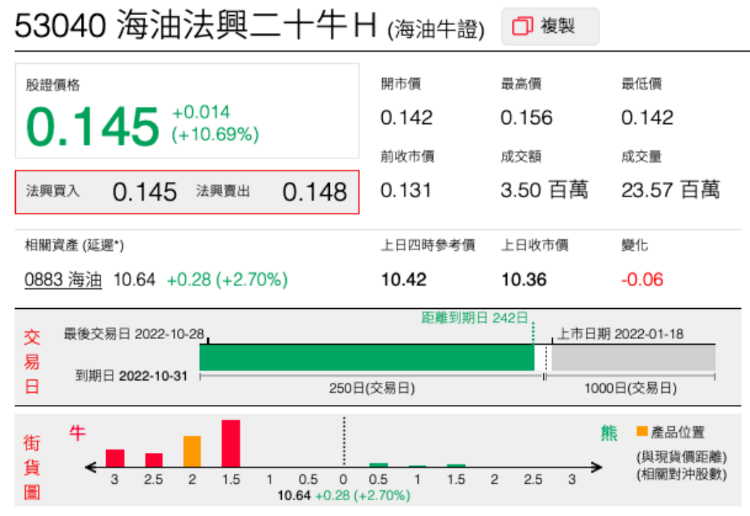Click the 股證價格 heading
Screen dimensions: 750x516
pyautogui.click(x=53, y=85)
